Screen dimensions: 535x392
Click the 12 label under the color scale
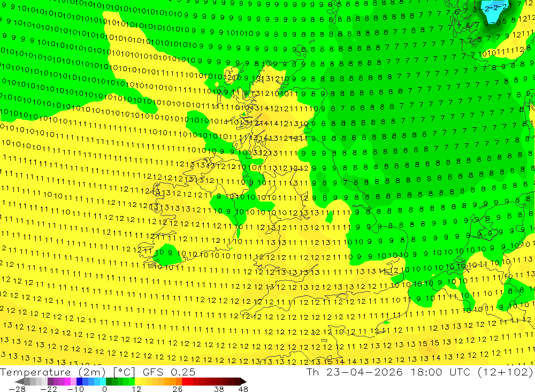tap(136, 389)
